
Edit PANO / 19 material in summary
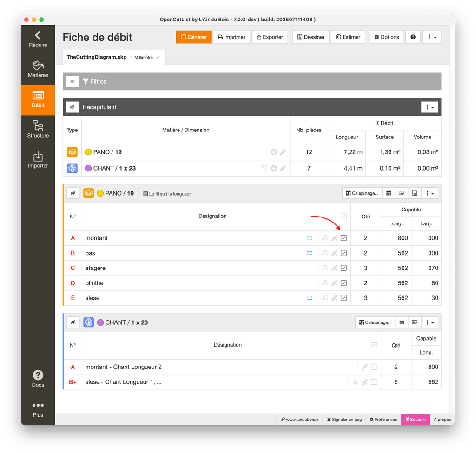283,152
